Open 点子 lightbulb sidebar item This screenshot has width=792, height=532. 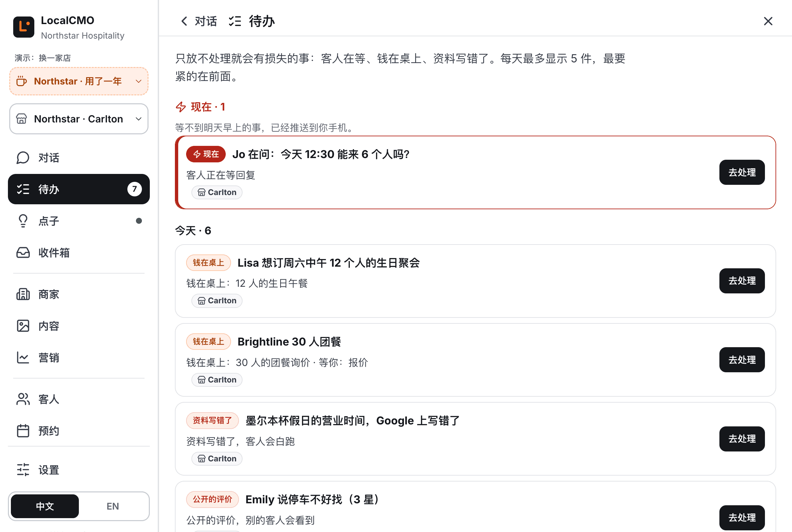[79, 221]
